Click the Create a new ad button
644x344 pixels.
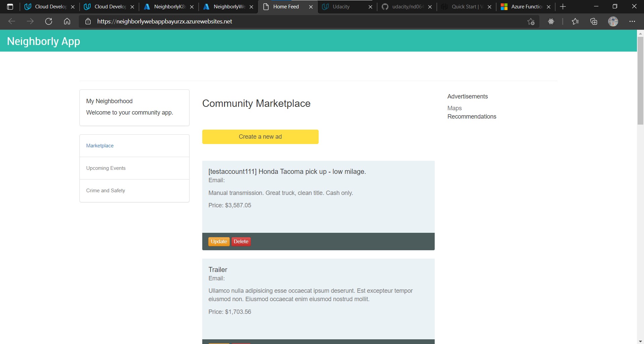[260, 137]
